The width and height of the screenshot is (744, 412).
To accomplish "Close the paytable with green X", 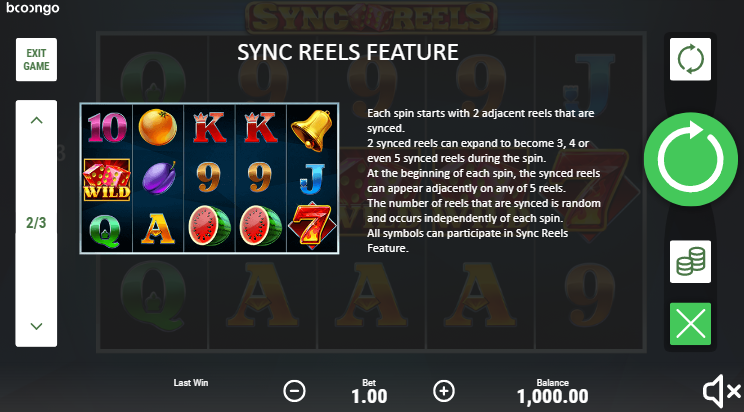I will pyautogui.click(x=690, y=324).
